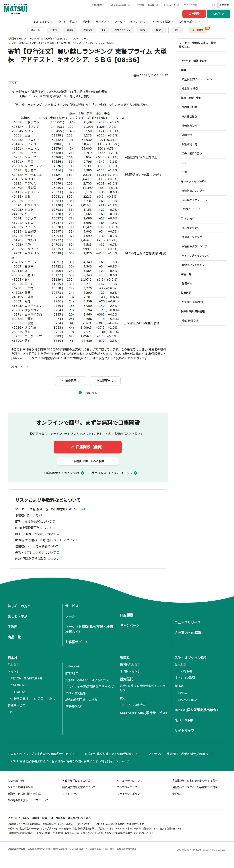Open the 会社案内・IR情報 header link
234x868 pixels.
tap(147, 5)
